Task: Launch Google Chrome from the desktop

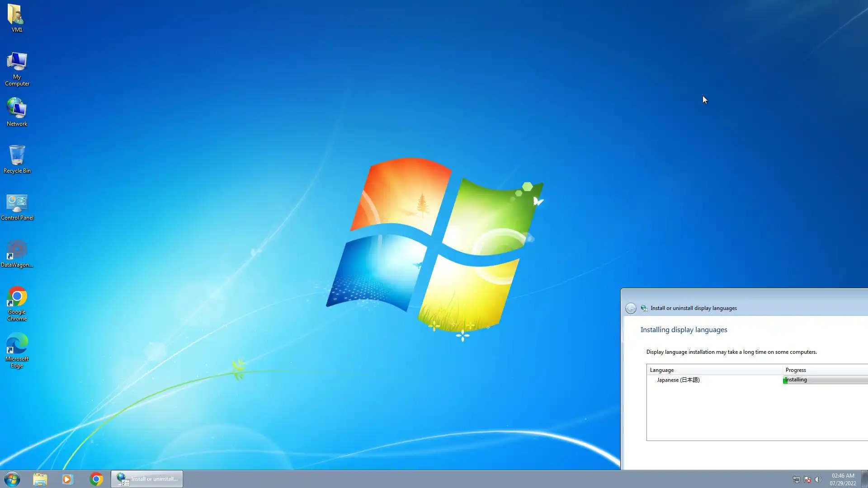Action: click(x=17, y=302)
